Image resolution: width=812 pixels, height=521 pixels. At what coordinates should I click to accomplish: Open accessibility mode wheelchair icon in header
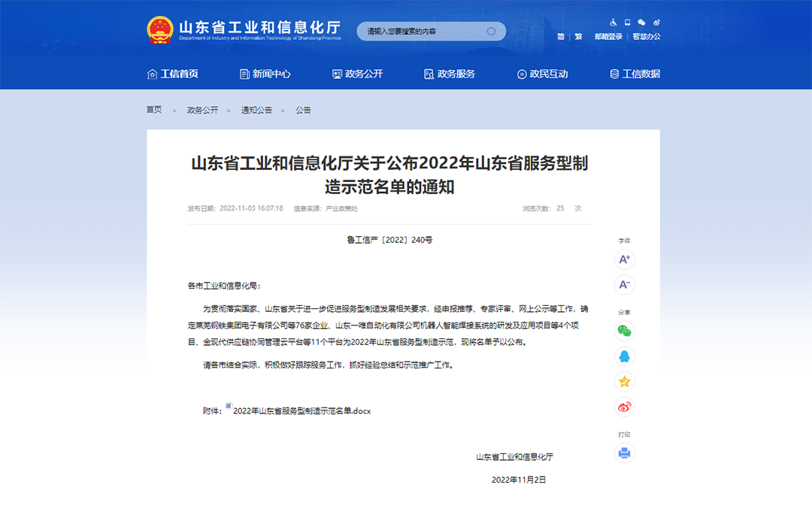(x=614, y=23)
